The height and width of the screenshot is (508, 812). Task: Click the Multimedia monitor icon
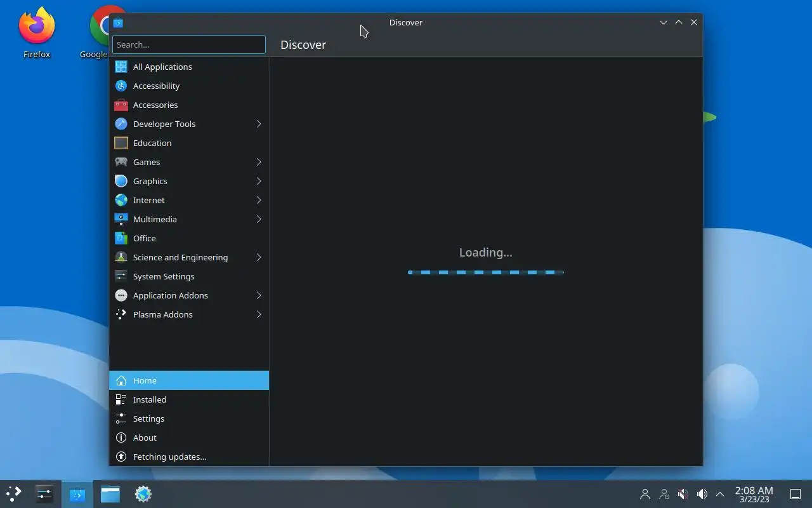(x=121, y=219)
